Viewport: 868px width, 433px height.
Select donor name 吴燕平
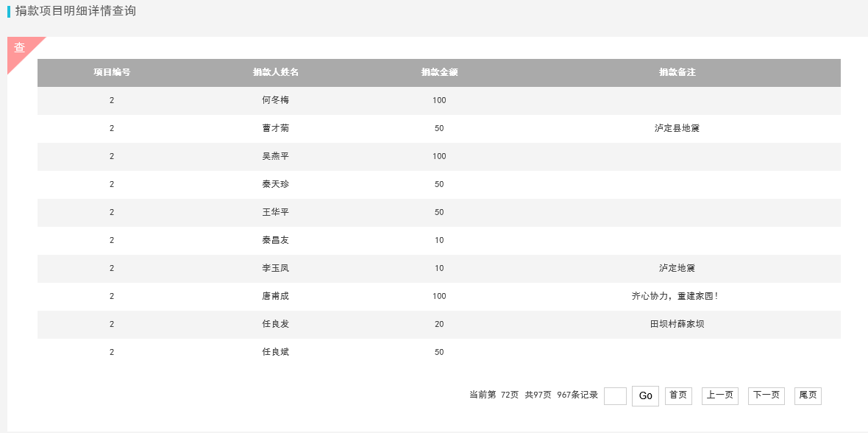276,156
